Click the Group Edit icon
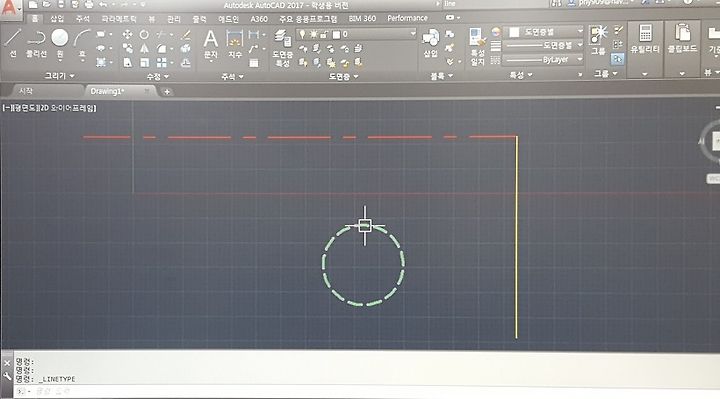The image size is (720, 399). pos(618,45)
